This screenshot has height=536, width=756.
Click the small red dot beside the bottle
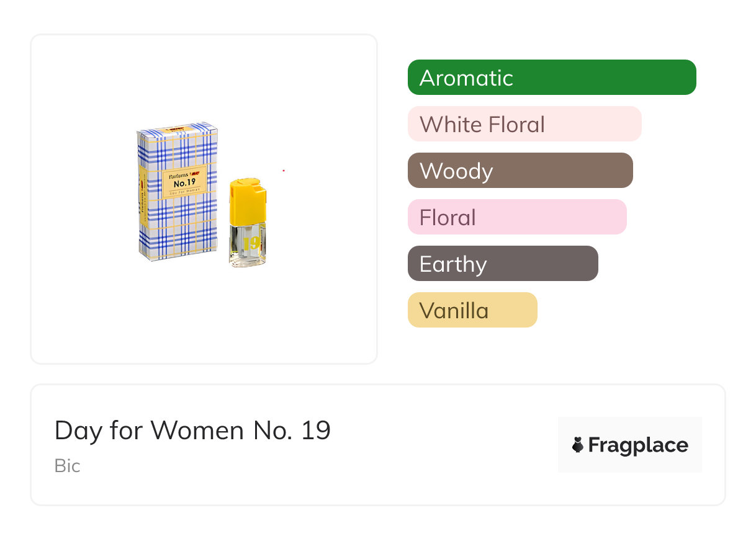tap(284, 171)
